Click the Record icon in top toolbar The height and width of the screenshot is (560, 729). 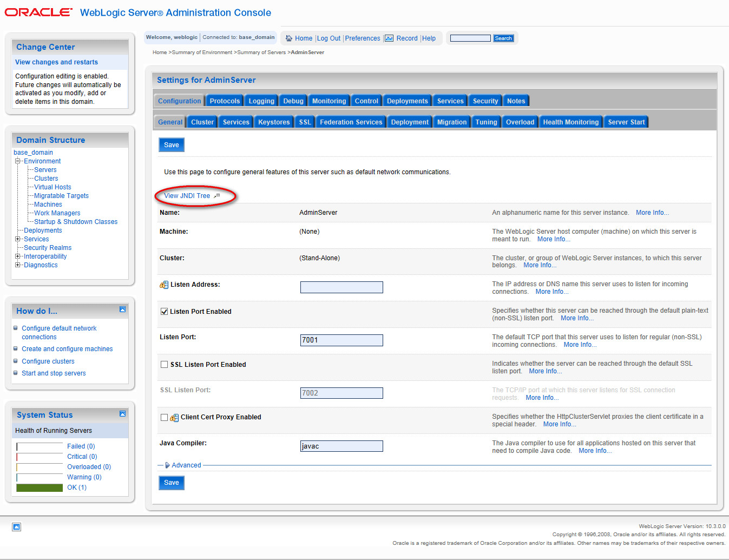tap(389, 38)
